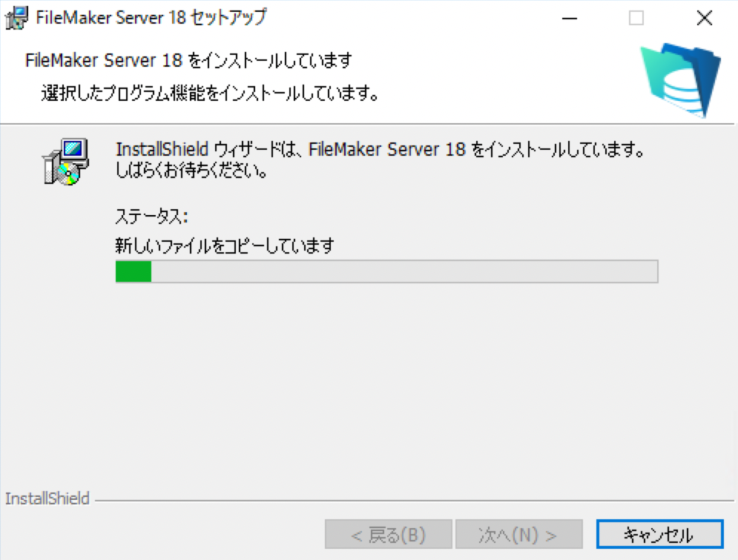Click the disabled < 戻る(B) button
The image size is (738, 560).
tap(389, 534)
